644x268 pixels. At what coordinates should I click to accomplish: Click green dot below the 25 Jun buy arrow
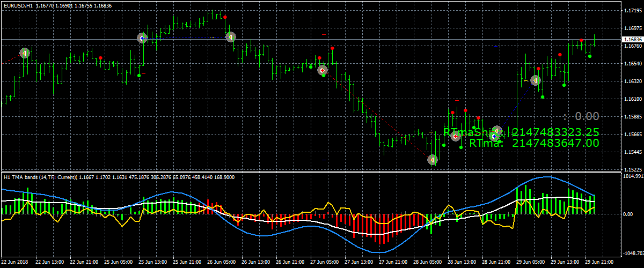click(x=139, y=76)
